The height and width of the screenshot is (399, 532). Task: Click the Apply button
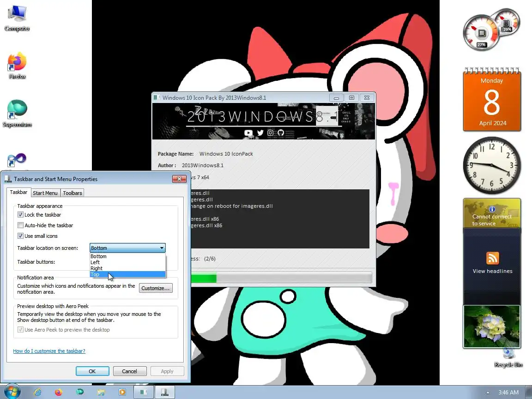167,371
